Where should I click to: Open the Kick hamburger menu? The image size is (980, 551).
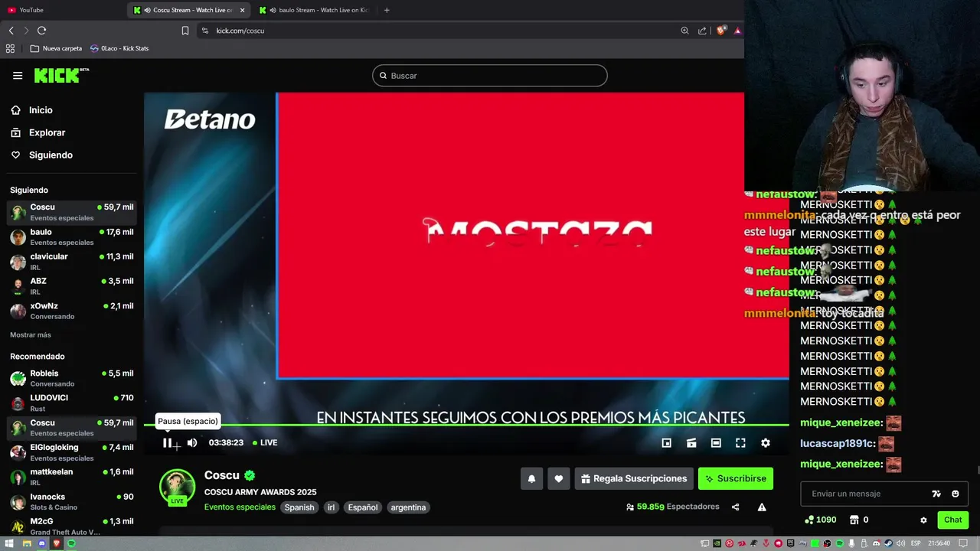coord(18,76)
